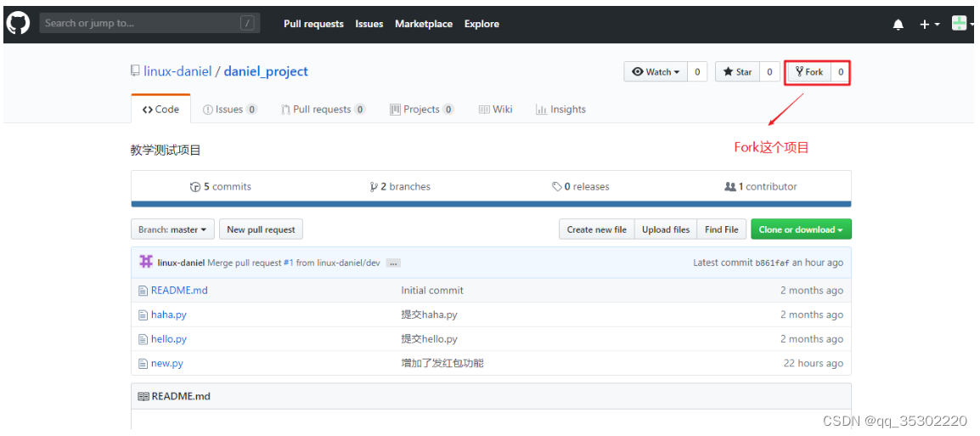The height and width of the screenshot is (436, 980).
Task: Open the GitHub Octocat home logo
Action: [18, 24]
